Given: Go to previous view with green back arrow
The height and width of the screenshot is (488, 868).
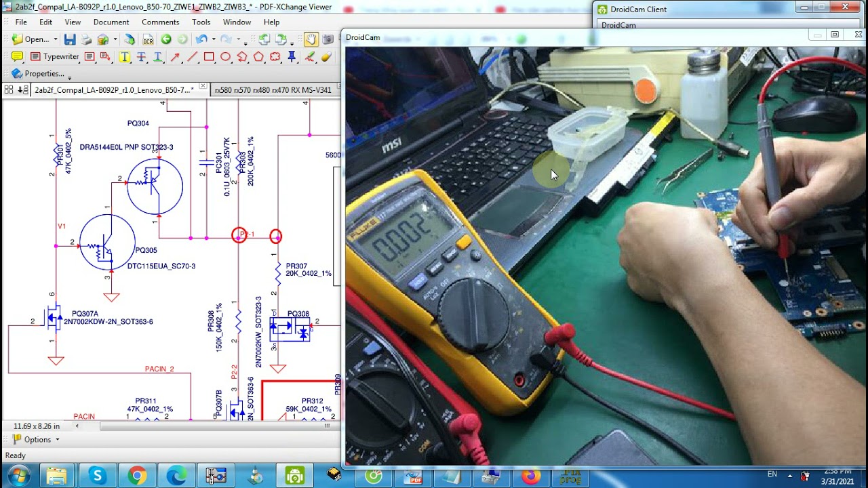Looking at the screenshot, I should [x=165, y=39].
